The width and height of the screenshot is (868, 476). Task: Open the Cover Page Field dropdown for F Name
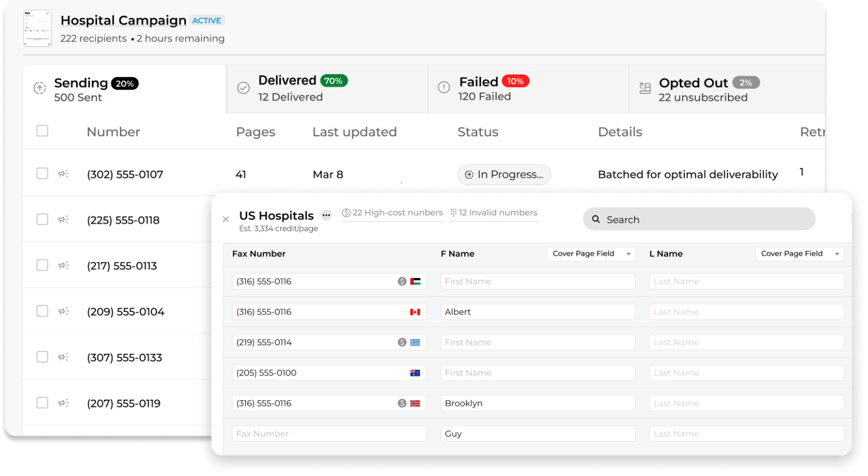[x=591, y=254]
